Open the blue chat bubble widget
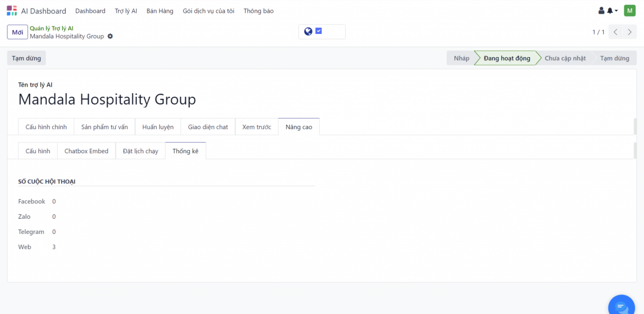 point(622,307)
